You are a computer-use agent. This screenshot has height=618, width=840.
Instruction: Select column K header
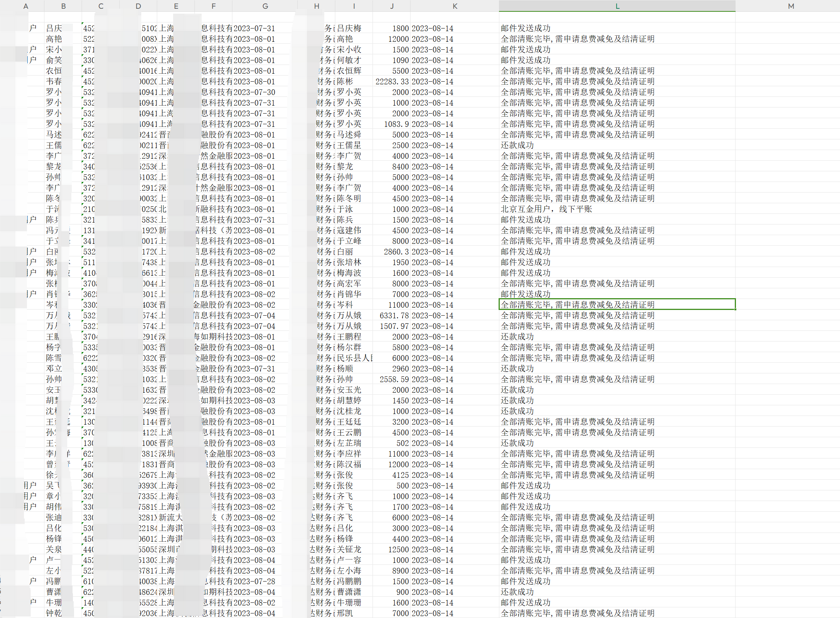(455, 6)
